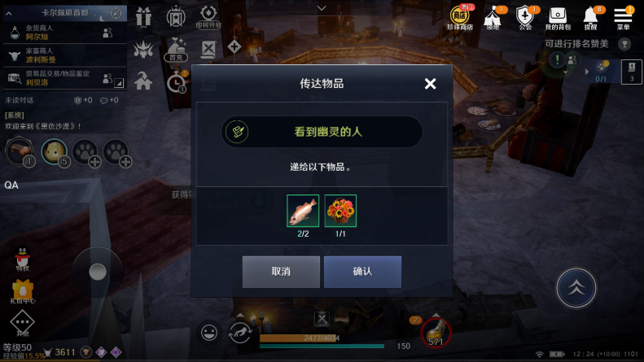Expand the skill panel double-chevron button

[x=576, y=288]
